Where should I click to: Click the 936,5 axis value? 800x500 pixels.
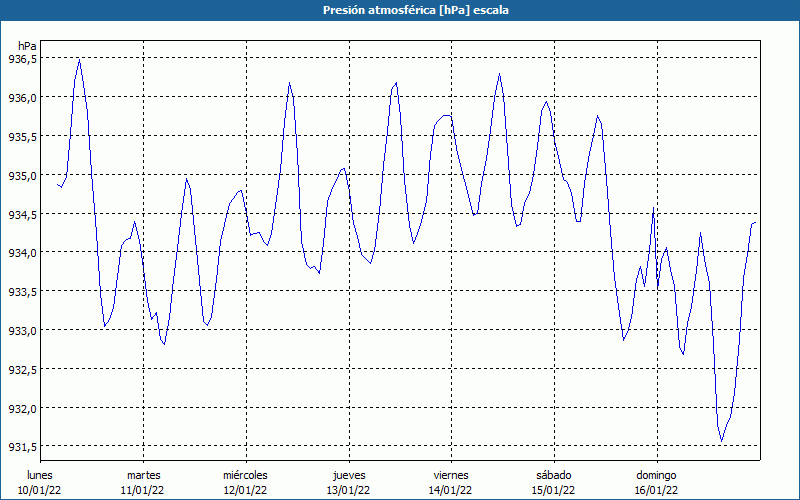(22, 59)
